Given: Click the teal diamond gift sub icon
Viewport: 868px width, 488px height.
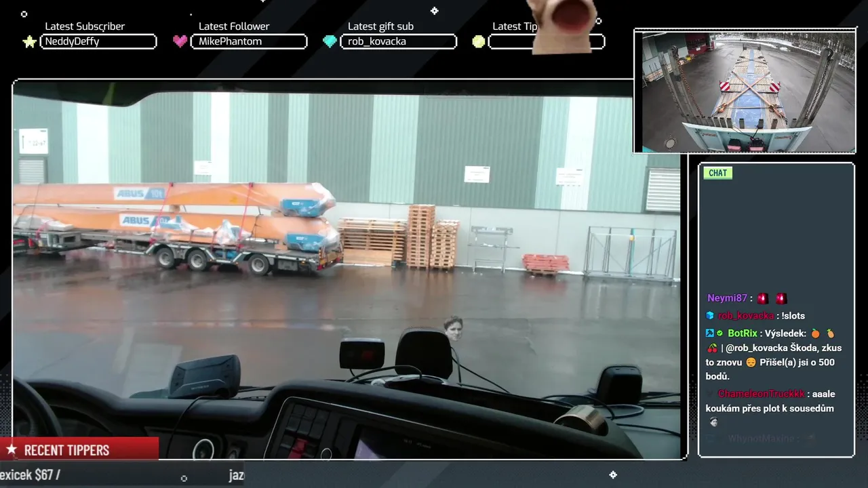Looking at the screenshot, I should point(330,41).
